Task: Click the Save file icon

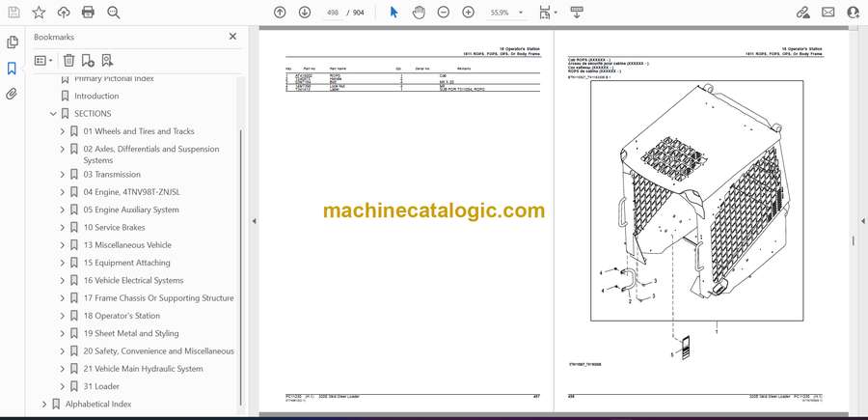Action: pos(13,13)
